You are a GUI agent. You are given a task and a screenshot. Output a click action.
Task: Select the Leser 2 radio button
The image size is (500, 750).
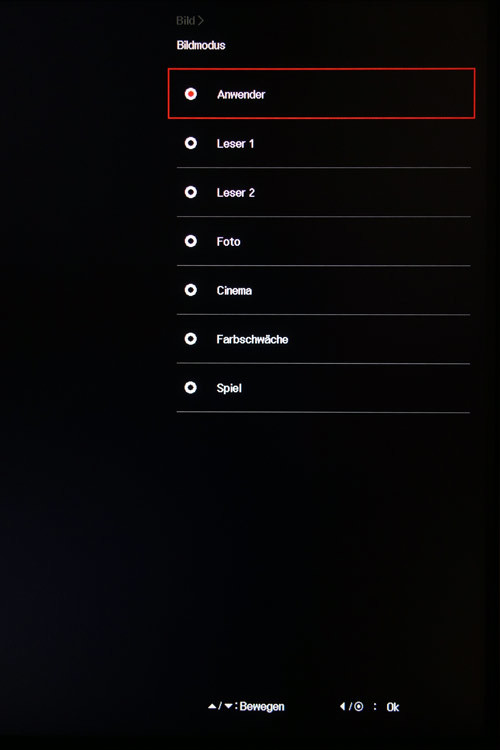pyautogui.click(x=191, y=192)
